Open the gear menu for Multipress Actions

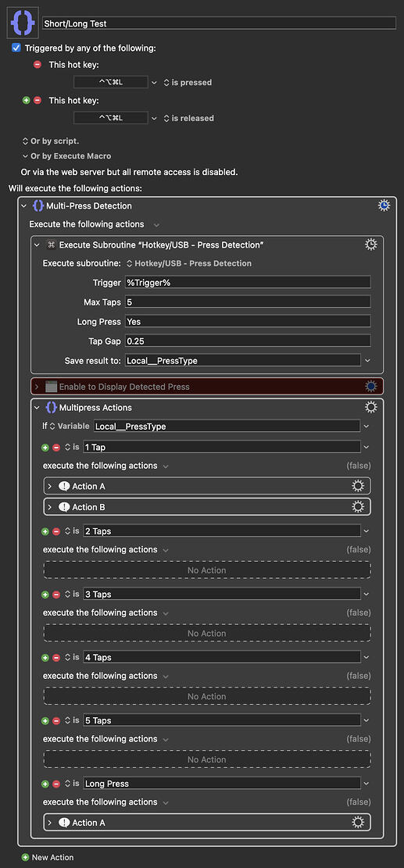371,407
